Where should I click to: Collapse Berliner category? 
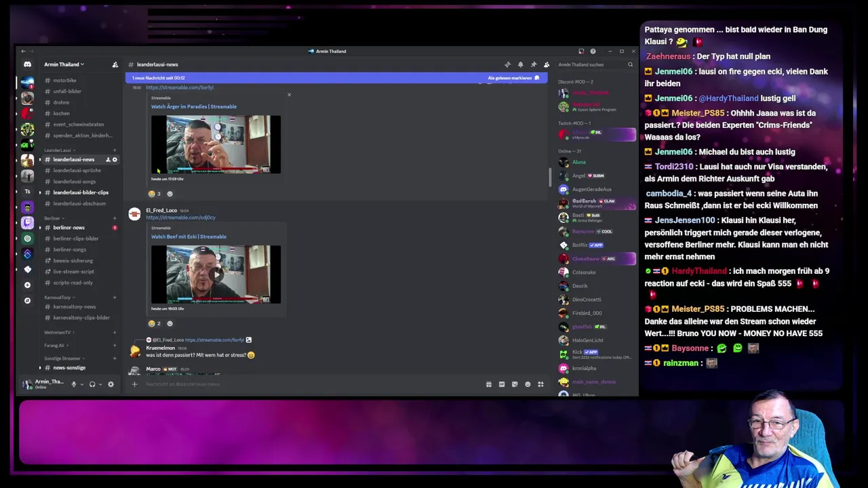point(54,218)
